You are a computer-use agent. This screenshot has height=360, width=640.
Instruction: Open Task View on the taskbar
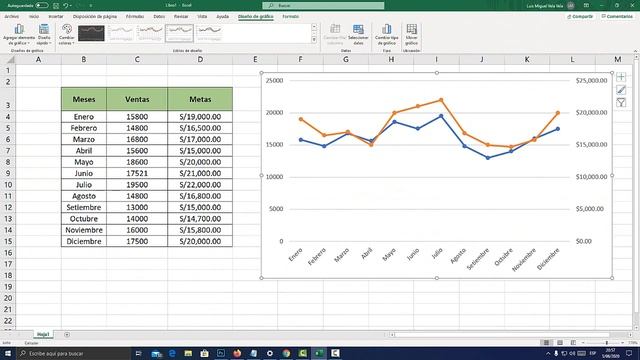click(138, 353)
